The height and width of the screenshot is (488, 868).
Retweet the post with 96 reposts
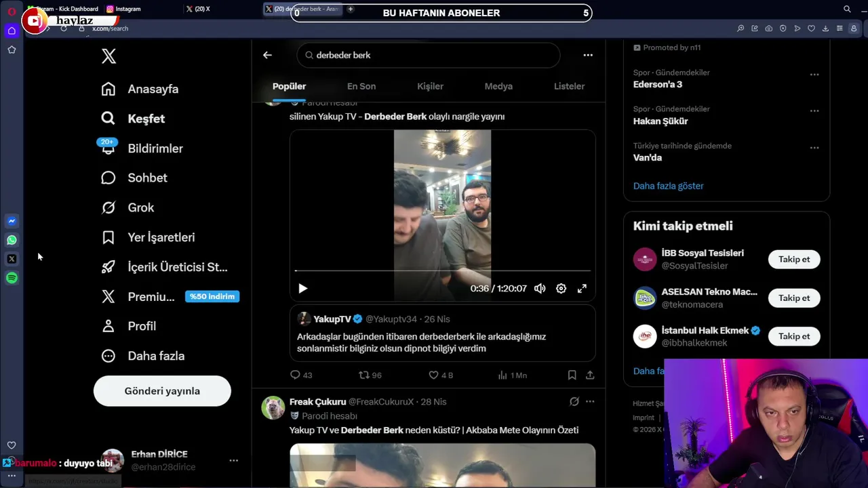370,375
